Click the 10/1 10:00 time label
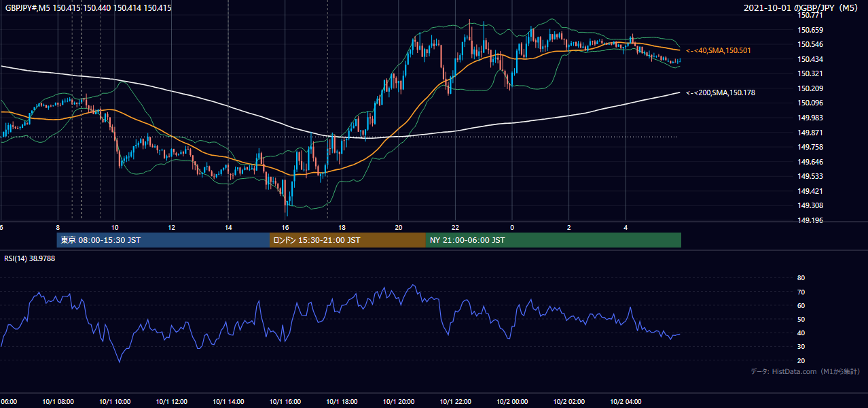This screenshot has height=408, width=868. click(x=115, y=402)
